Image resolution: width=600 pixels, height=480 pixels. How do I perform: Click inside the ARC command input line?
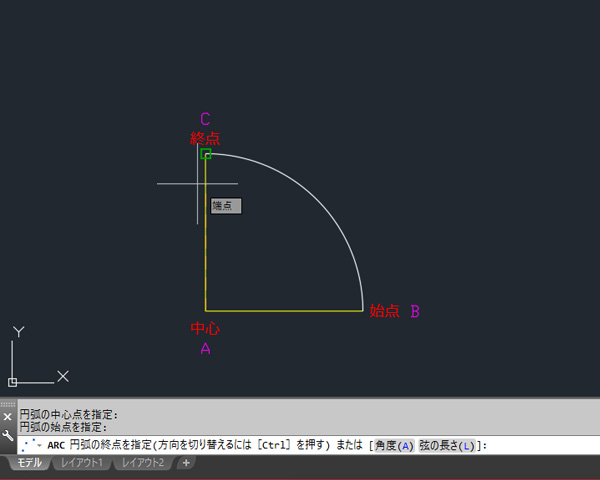[308, 445]
